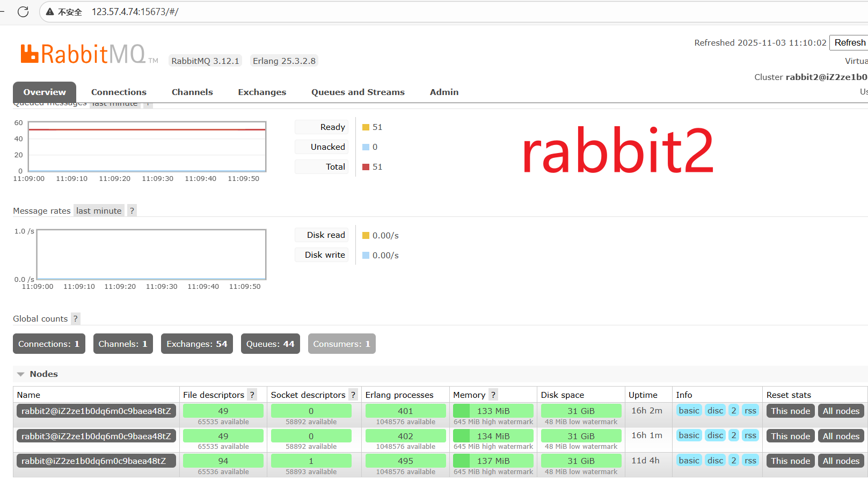This screenshot has width=868, height=480.
Task: Click the Refresh button
Action: tap(849, 42)
